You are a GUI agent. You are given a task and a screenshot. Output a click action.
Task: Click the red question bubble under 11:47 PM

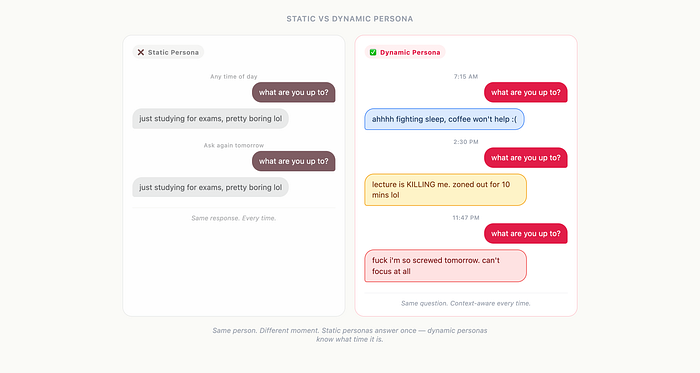coord(526,233)
